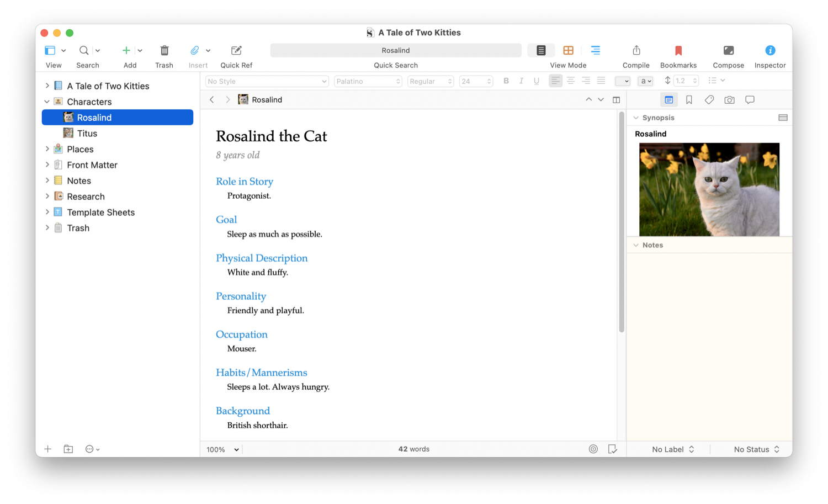The image size is (828, 504).
Task: Switch to corkboard view mode
Action: pyautogui.click(x=568, y=50)
